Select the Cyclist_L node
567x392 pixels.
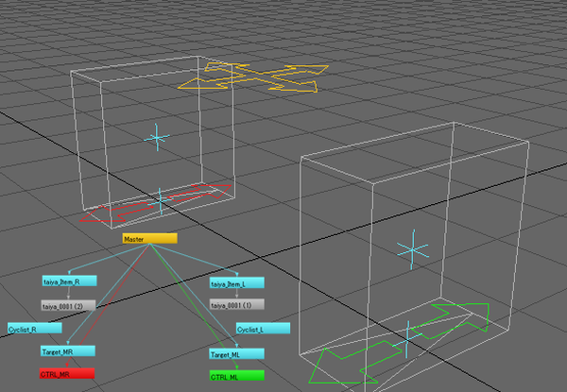pyautogui.click(x=263, y=329)
